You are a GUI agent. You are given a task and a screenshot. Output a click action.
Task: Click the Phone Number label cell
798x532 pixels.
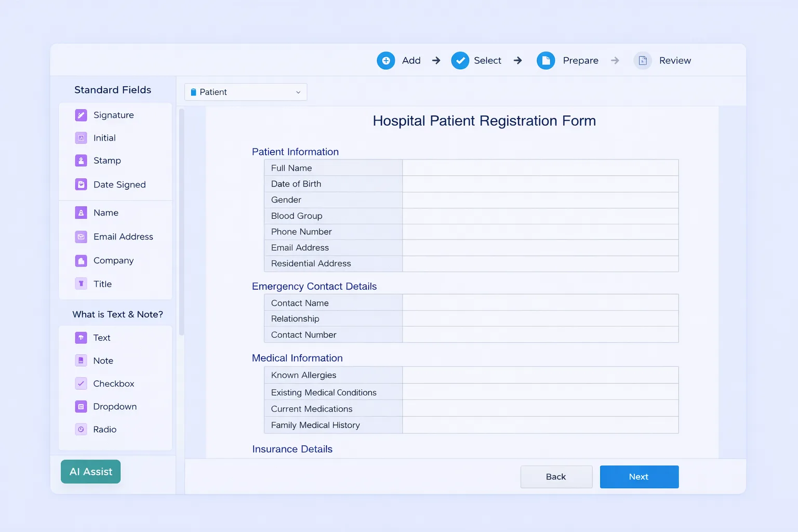click(x=333, y=232)
